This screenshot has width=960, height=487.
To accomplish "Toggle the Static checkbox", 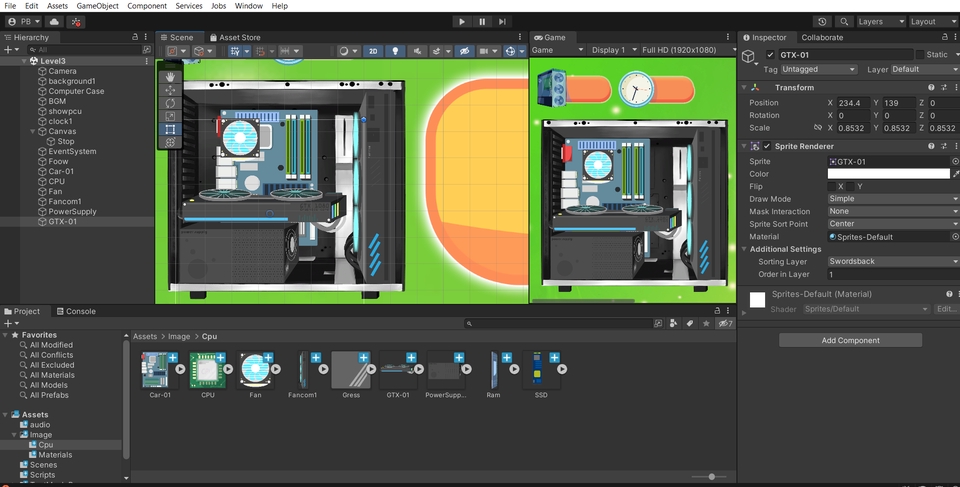I will [x=920, y=55].
